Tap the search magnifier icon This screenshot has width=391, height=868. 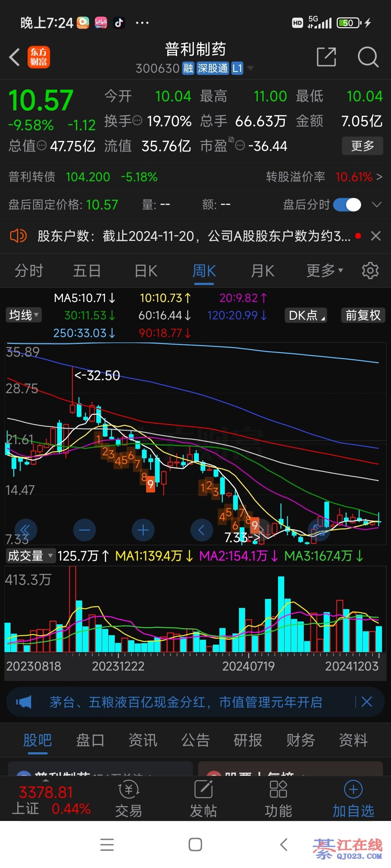pos(368,57)
